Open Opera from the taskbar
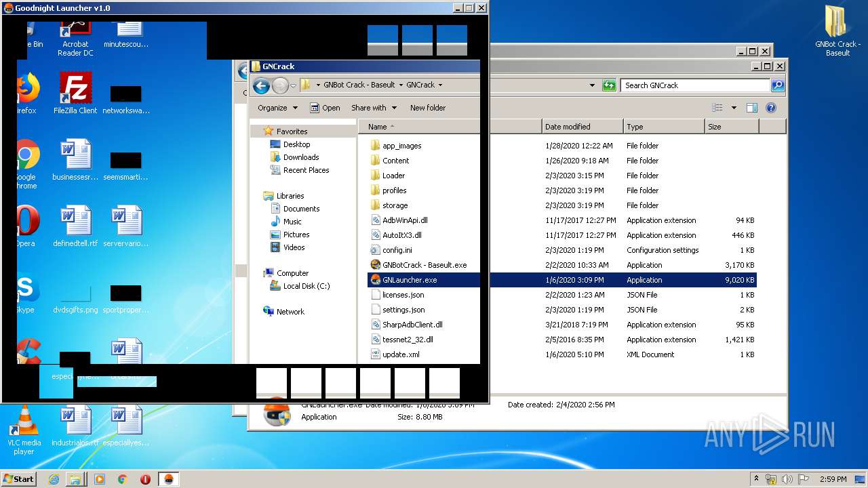Image resolution: width=868 pixels, height=488 pixels. click(145, 479)
